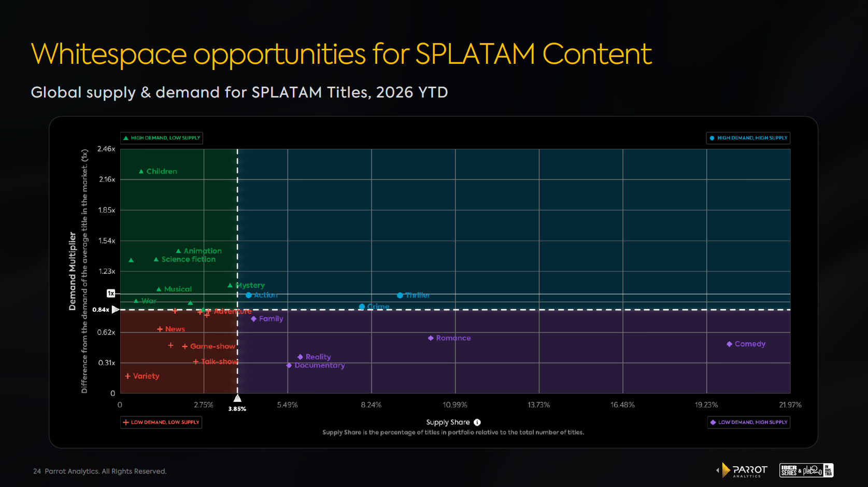Select the Game-show plus marker
Image resolution: width=868 pixels, height=487 pixels.
pos(184,346)
